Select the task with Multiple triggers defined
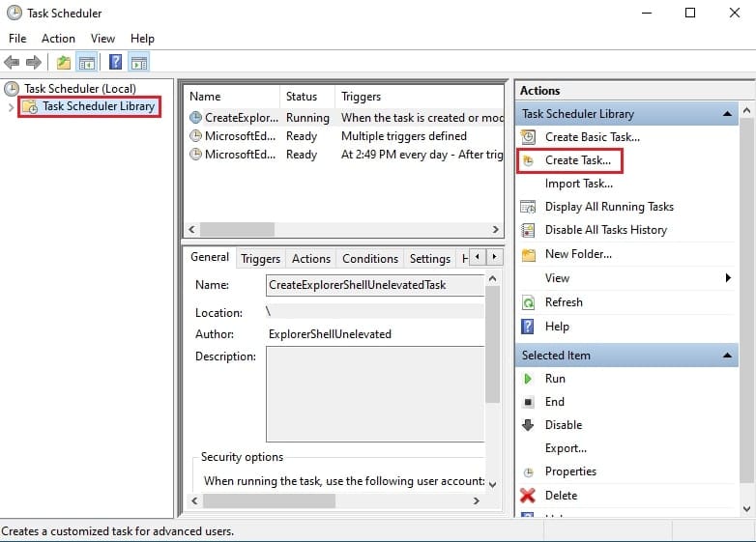 point(345,136)
